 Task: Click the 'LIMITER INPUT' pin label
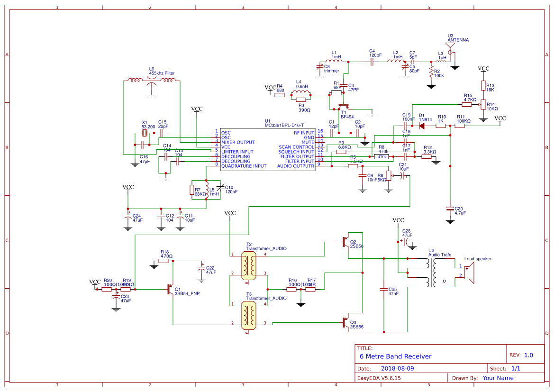pos(237,152)
